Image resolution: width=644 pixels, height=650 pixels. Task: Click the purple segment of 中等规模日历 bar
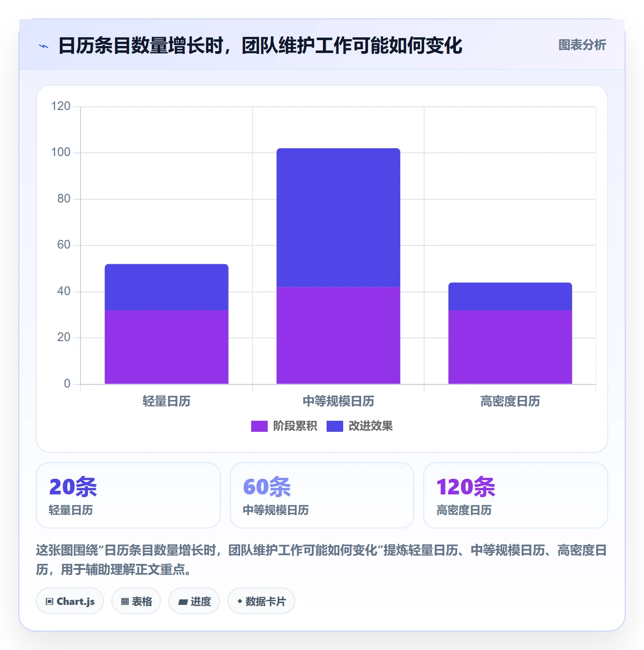pyautogui.click(x=338, y=336)
